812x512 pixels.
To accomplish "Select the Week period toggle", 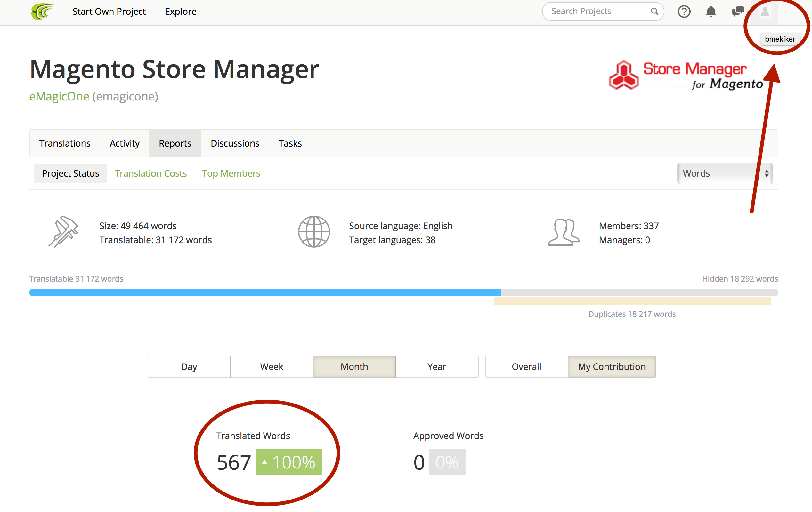I will pyautogui.click(x=272, y=366).
